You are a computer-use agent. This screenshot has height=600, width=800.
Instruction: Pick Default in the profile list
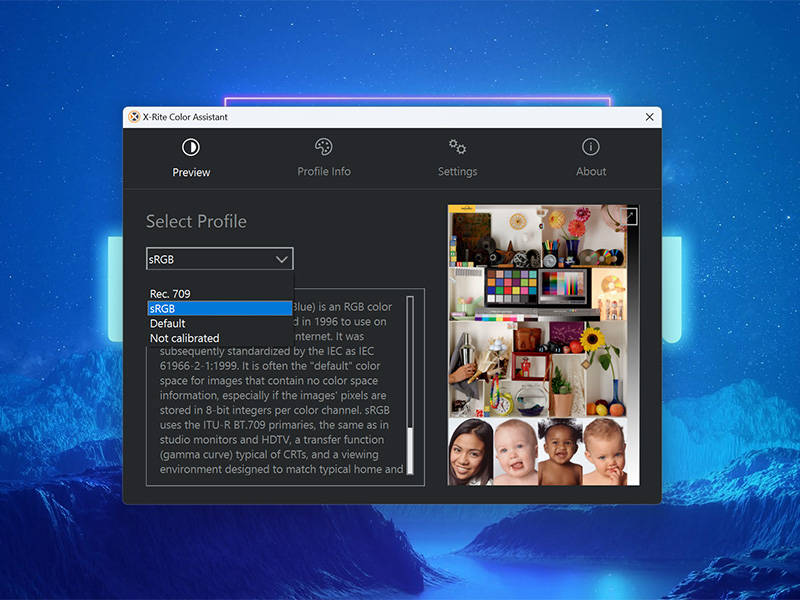220,323
